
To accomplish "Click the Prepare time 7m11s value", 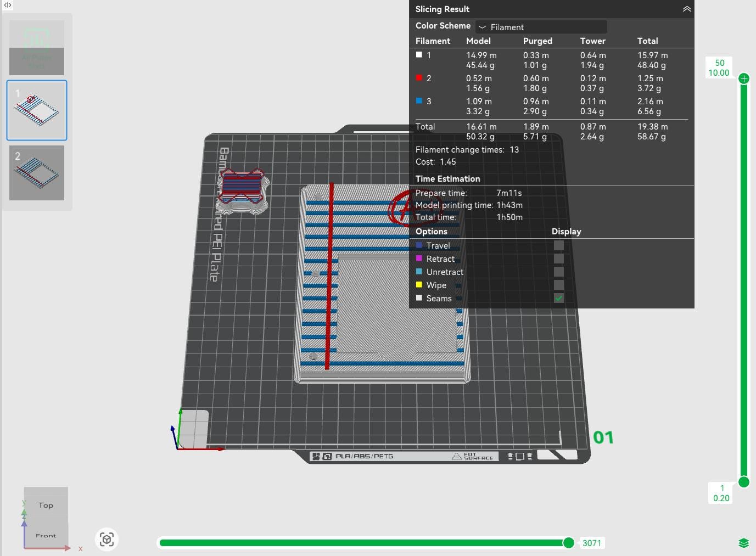I will tap(509, 193).
